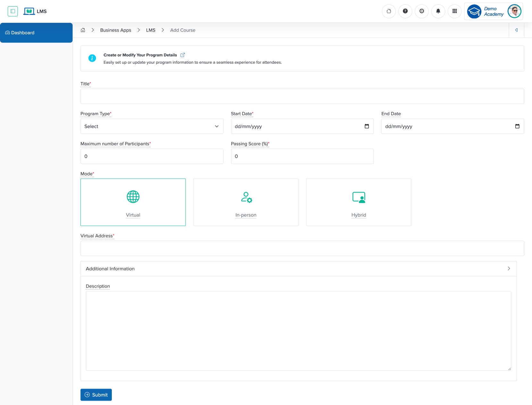Open the apps grid icon
The height and width of the screenshot is (405, 532).
454,11
